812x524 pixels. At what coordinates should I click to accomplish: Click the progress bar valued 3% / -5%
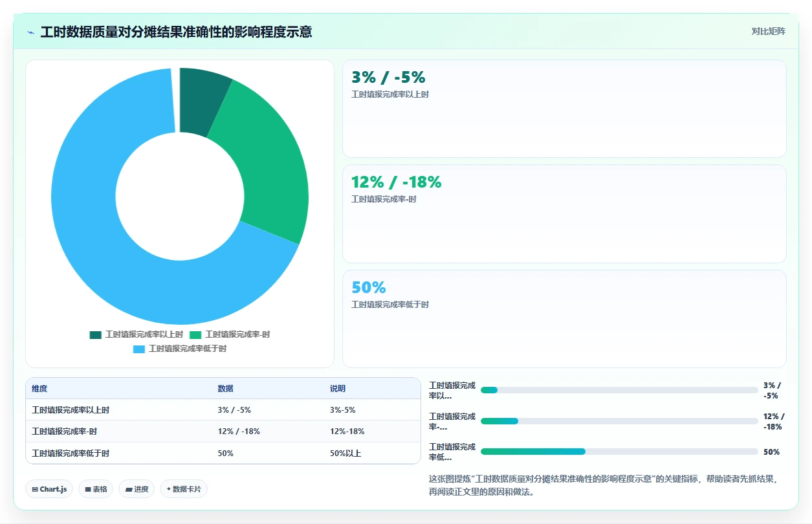pyautogui.click(x=619, y=390)
